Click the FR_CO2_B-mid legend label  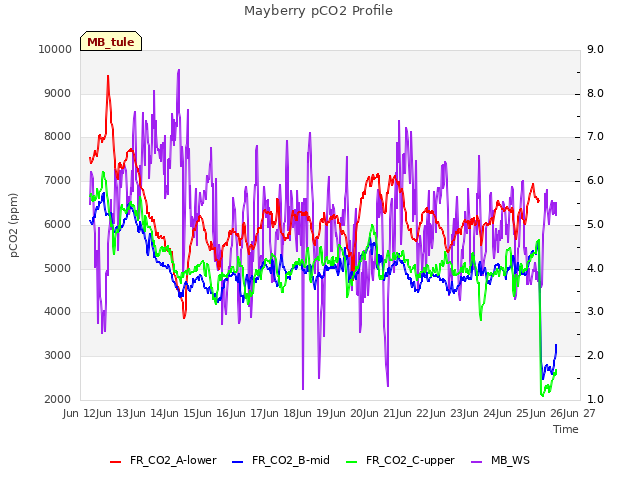[291, 460]
